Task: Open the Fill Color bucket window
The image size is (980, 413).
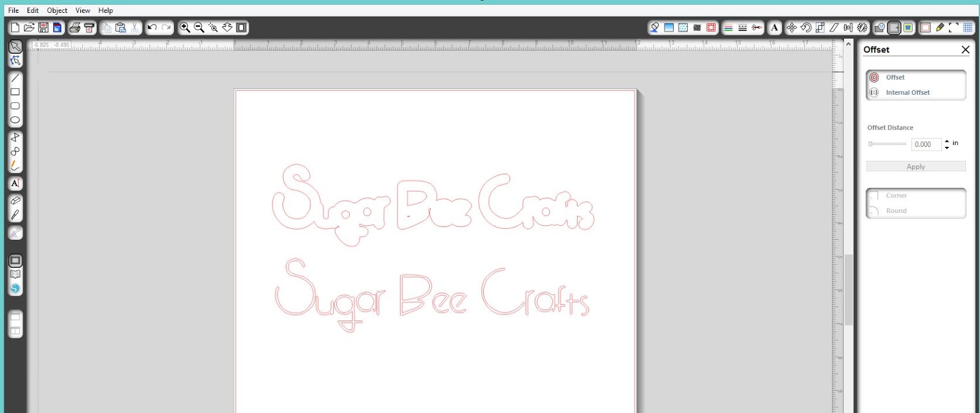Action: click(x=655, y=28)
